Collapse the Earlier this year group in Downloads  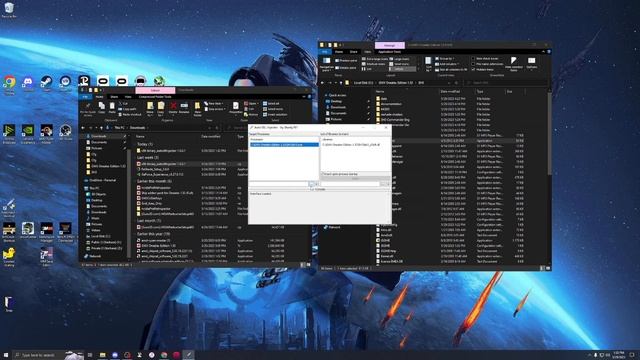pyautogui.click(x=153, y=234)
